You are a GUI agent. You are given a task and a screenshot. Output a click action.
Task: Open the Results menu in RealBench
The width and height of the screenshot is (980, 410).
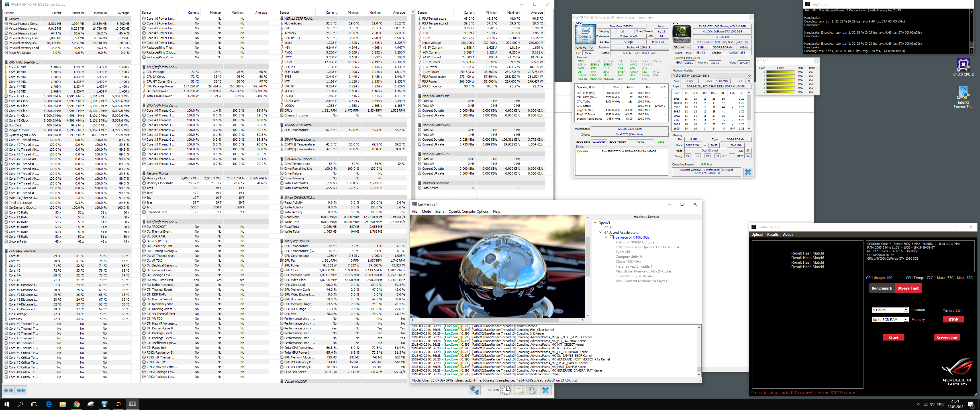click(x=773, y=235)
